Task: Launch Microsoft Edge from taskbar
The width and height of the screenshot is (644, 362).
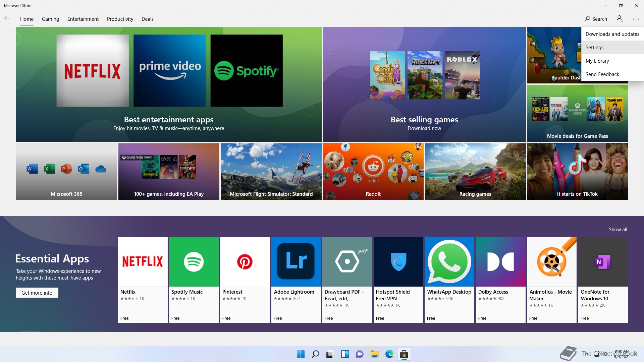Action: point(389,354)
